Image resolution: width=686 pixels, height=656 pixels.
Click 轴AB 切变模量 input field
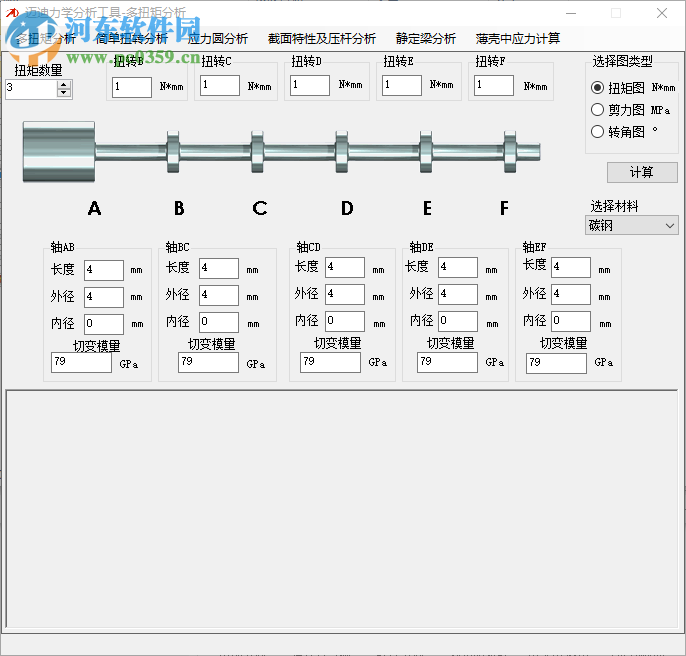[81, 362]
